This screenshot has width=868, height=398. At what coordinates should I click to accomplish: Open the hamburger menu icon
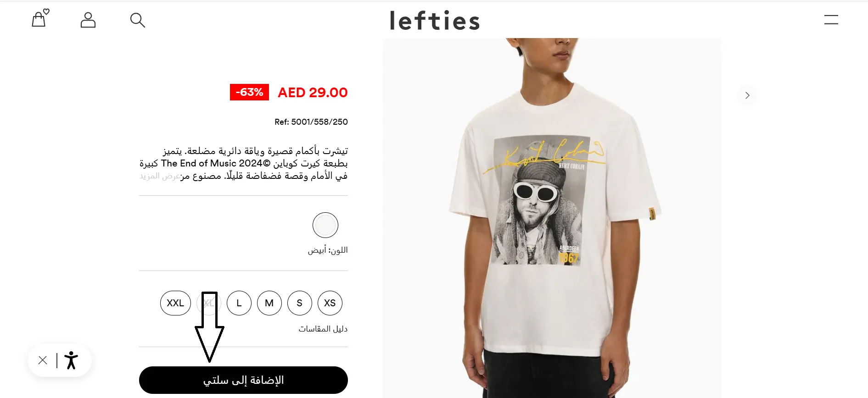coord(831,20)
